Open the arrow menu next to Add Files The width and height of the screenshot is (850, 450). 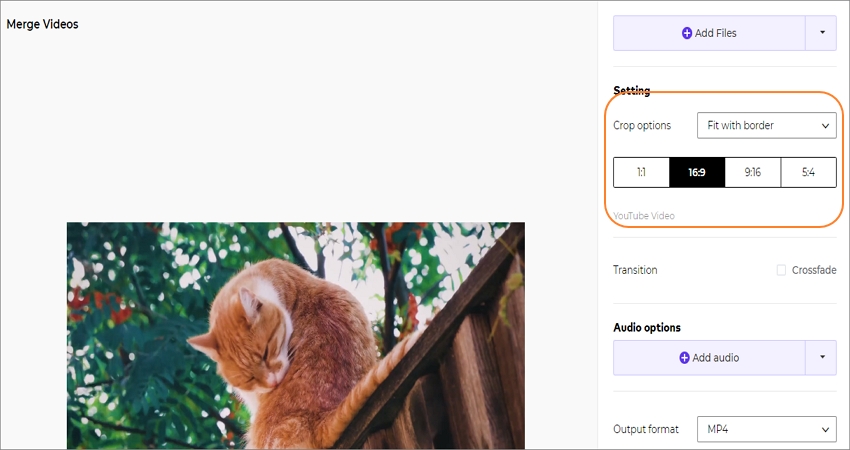(821, 33)
